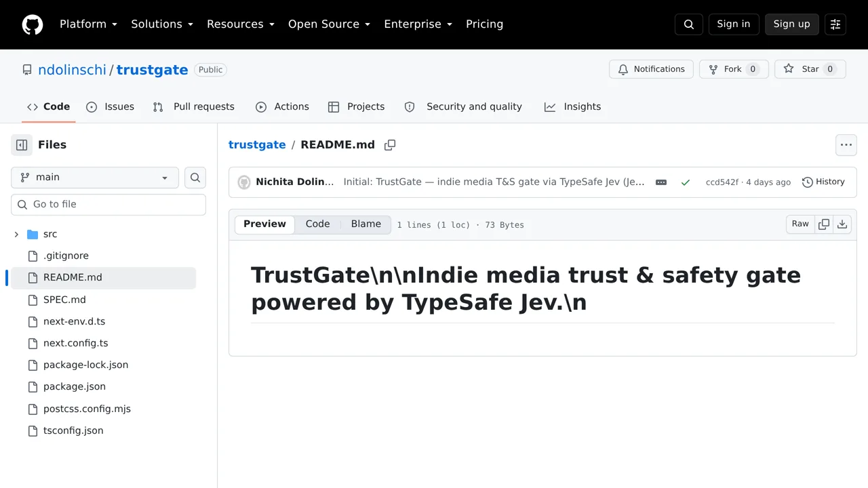Viewport: 868px width, 488px height.
Task: View the green check commit status
Action: 686,182
